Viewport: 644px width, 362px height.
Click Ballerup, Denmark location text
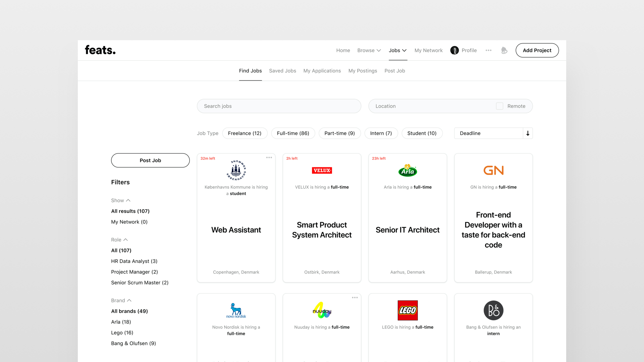click(x=493, y=272)
